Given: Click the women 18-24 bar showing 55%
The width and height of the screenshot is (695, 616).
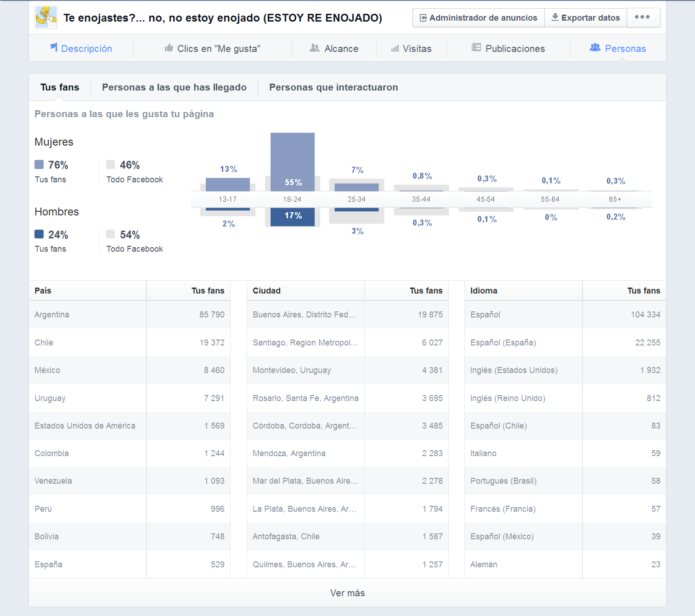Looking at the screenshot, I should (293, 162).
